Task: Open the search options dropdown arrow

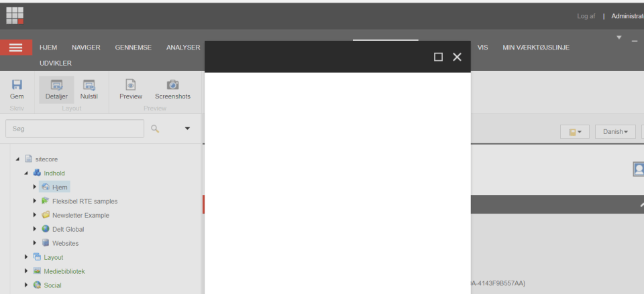Action: (x=187, y=129)
